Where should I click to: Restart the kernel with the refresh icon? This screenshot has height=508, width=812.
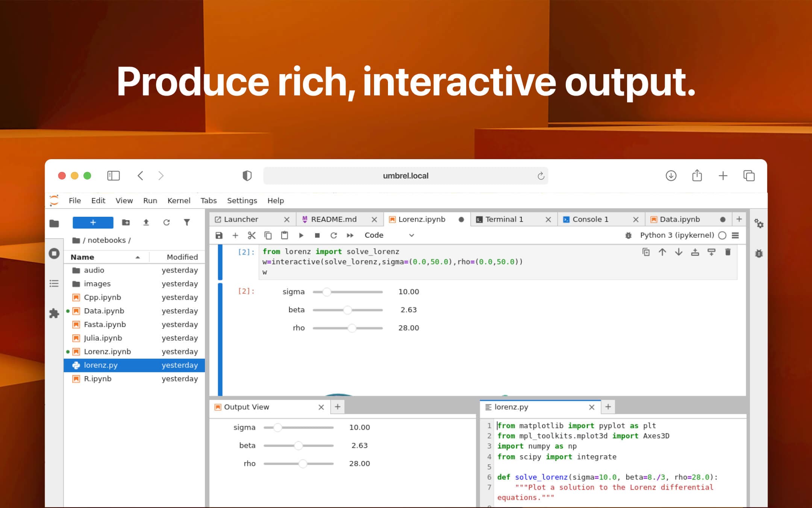(x=334, y=235)
